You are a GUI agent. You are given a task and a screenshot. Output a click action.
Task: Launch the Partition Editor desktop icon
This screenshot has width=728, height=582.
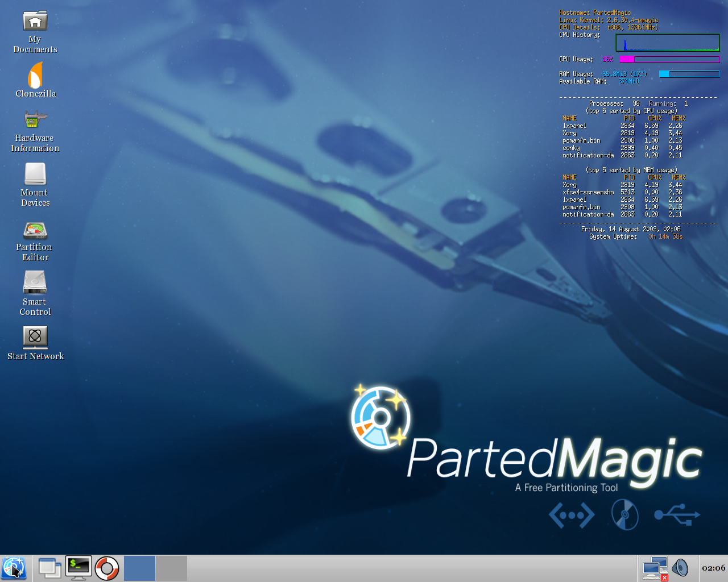click(x=35, y=241)
